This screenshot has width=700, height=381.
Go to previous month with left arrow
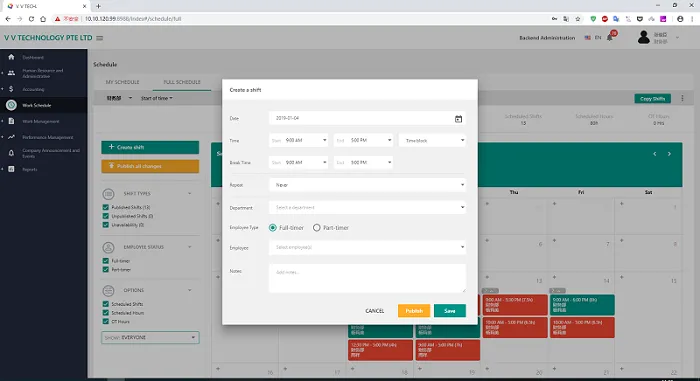(x=654, y=154)
